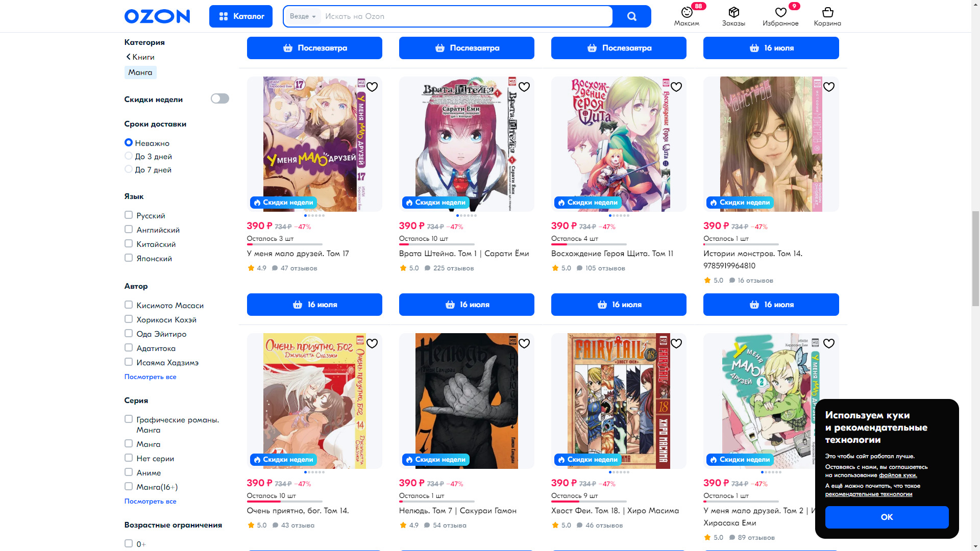Toggle the Скидки недели switch
The image size is (980, 551).
pyautogui.click(x=220, y=98)
